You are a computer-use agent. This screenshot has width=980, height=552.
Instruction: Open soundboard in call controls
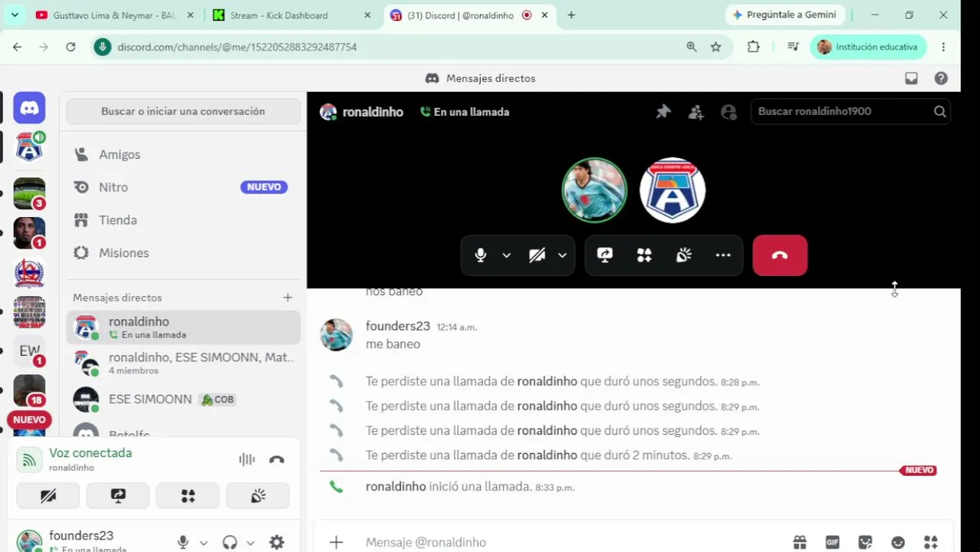point(684,255)
